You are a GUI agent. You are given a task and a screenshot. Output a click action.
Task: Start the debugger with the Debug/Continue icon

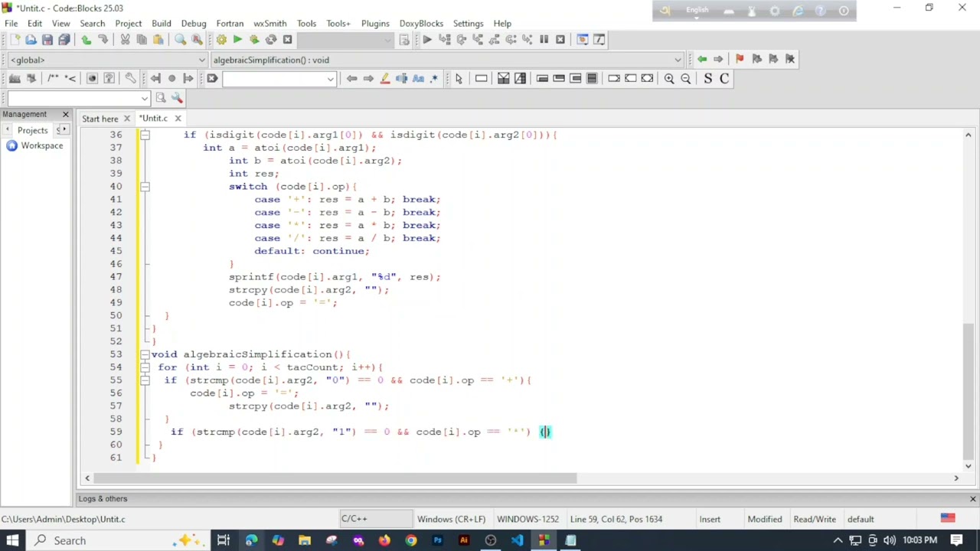tap(427, 40)
